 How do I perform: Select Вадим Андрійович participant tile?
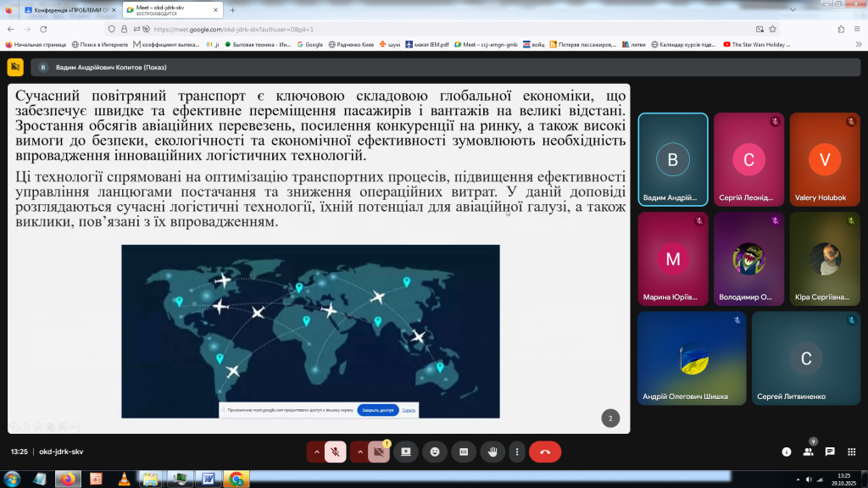tap(673, 160)
